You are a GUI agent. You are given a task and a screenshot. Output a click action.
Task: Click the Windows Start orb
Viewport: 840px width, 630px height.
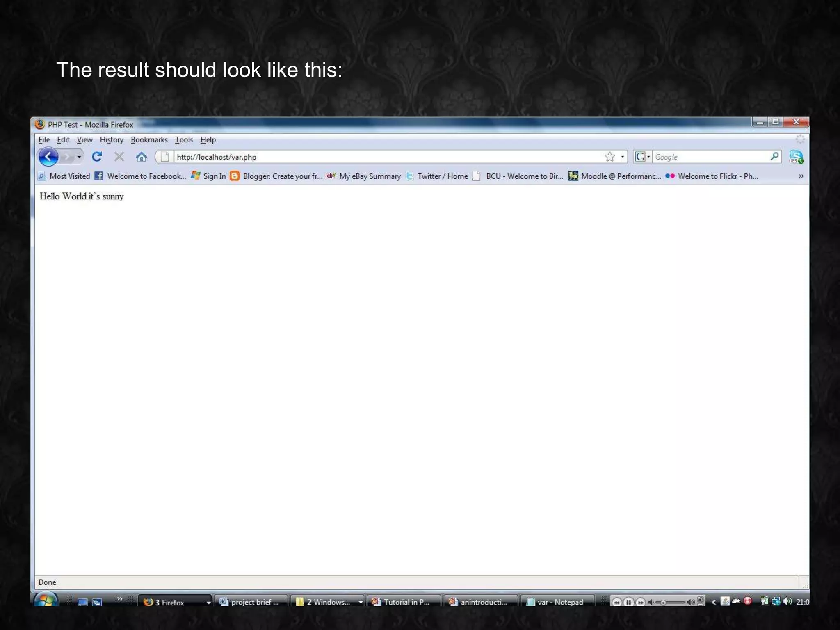click(45, 600)
